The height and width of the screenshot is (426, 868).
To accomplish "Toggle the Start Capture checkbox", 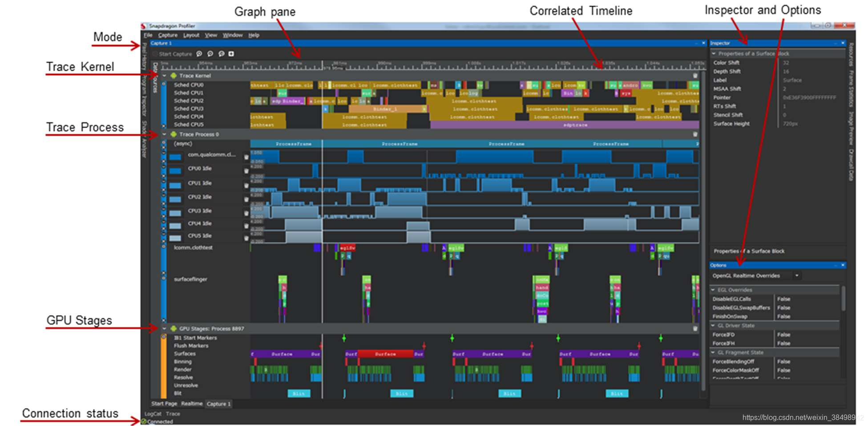I will pyautogui.click(x=155, y=54).
